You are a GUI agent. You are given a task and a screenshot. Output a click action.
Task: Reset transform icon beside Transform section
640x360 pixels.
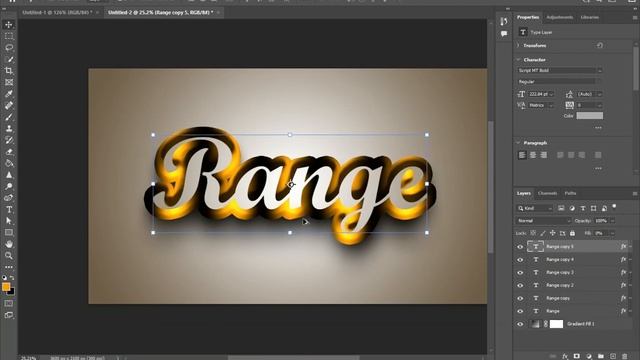click(x=600, y=45)
